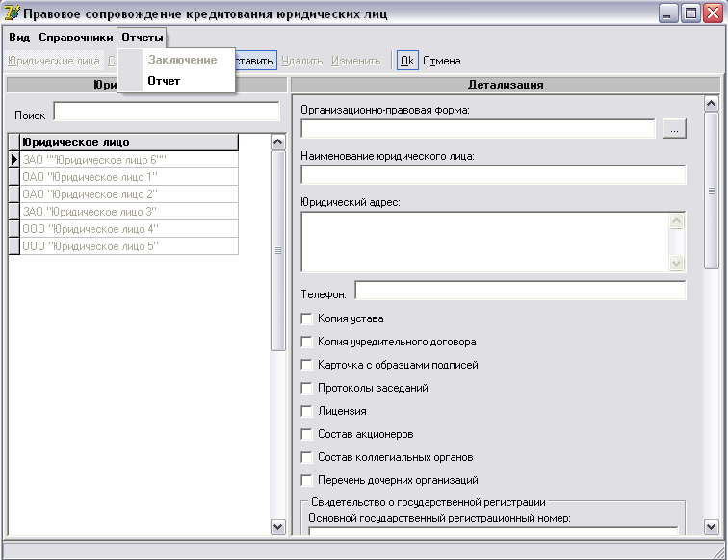
Task: Select row ОАО Юридическое лицо 1
Action: pos(129,177)
